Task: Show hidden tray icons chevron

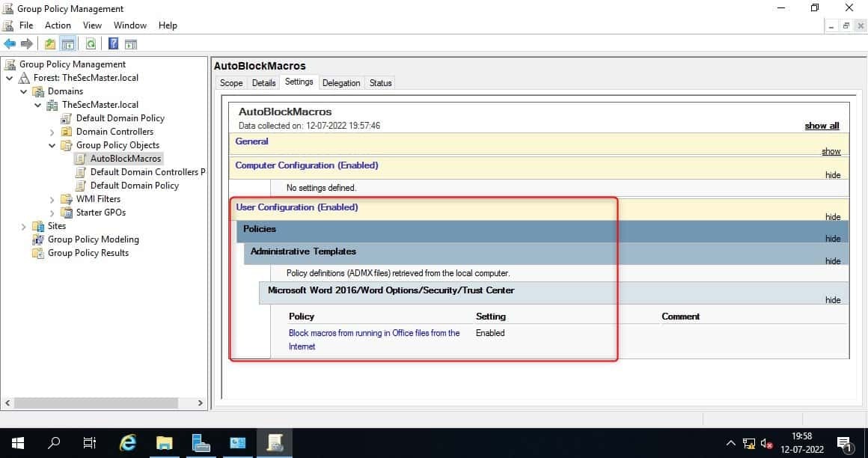Action: pos(731,443)
